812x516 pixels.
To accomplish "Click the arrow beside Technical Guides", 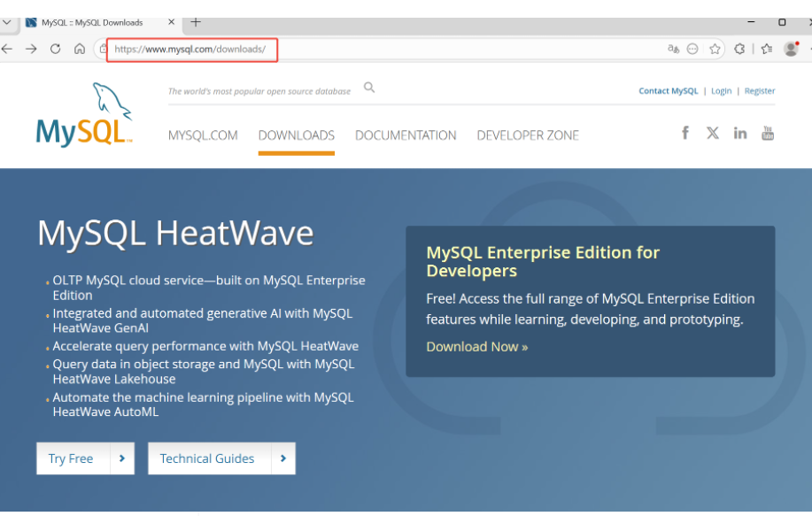I will pyautogui.click(x=283, y=458).
